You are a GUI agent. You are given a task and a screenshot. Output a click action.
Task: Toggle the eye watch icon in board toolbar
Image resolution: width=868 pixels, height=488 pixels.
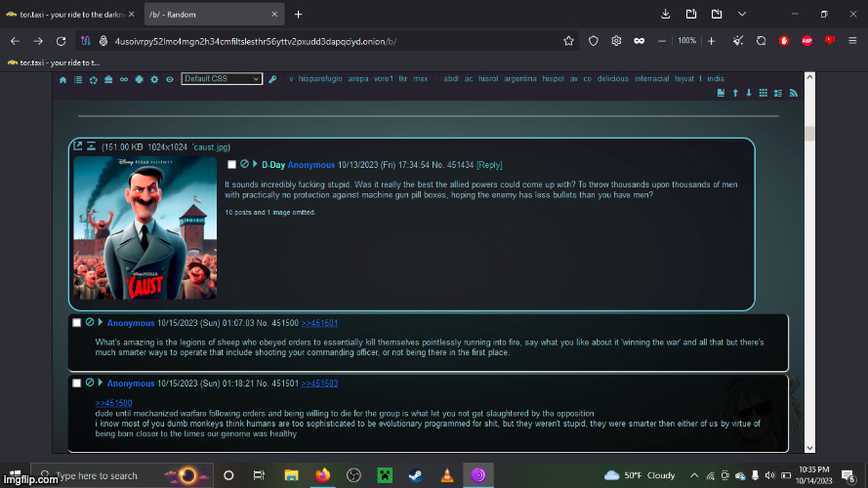click(170, 80)
